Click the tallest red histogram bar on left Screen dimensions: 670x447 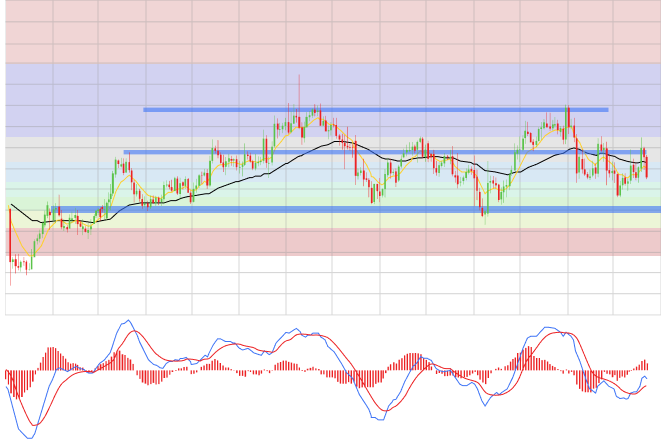coord(50,358)
